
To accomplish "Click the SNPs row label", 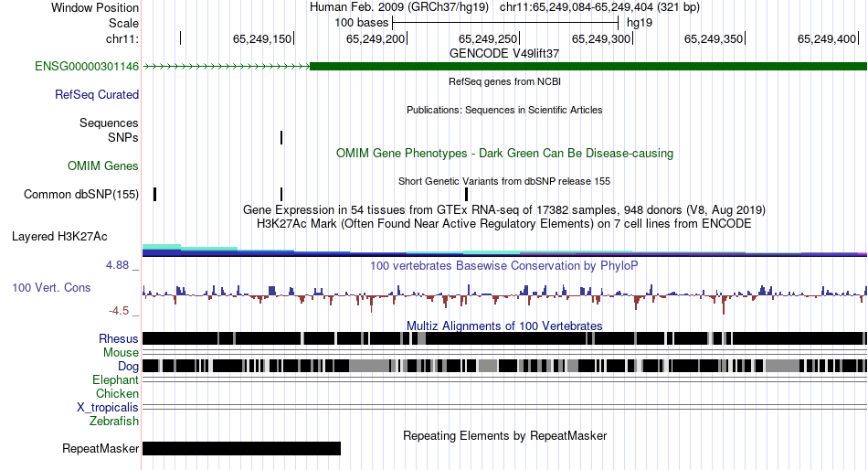I will tap(123, 137).
